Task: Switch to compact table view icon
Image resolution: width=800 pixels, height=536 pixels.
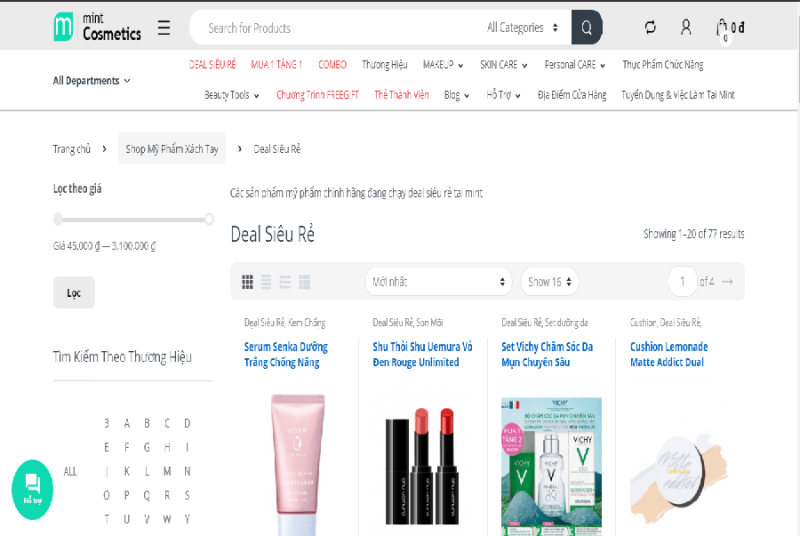Action: (x=305, y=282)
